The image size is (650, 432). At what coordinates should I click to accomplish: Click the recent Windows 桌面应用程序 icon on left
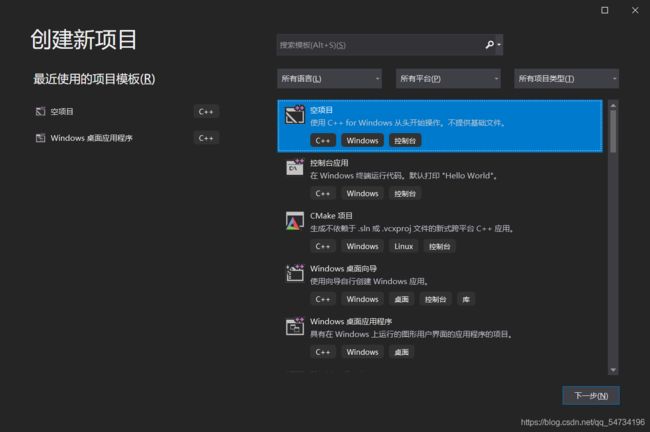coord(40,138)
